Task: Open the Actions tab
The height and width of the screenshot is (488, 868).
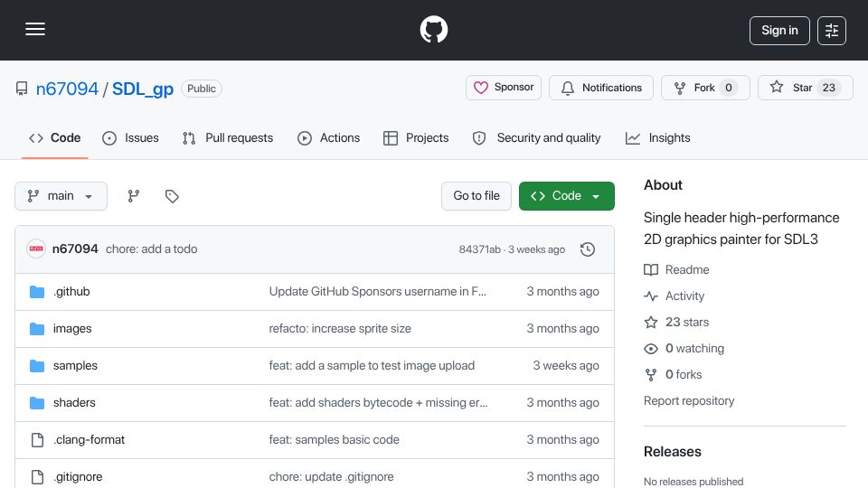Action: click(x=329, y=137)
